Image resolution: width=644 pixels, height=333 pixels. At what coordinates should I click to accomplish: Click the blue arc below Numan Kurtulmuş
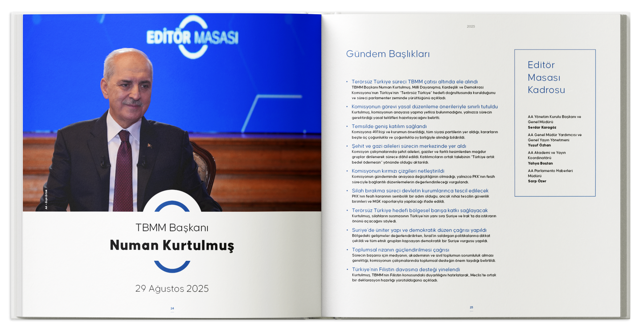coord(172,266)
